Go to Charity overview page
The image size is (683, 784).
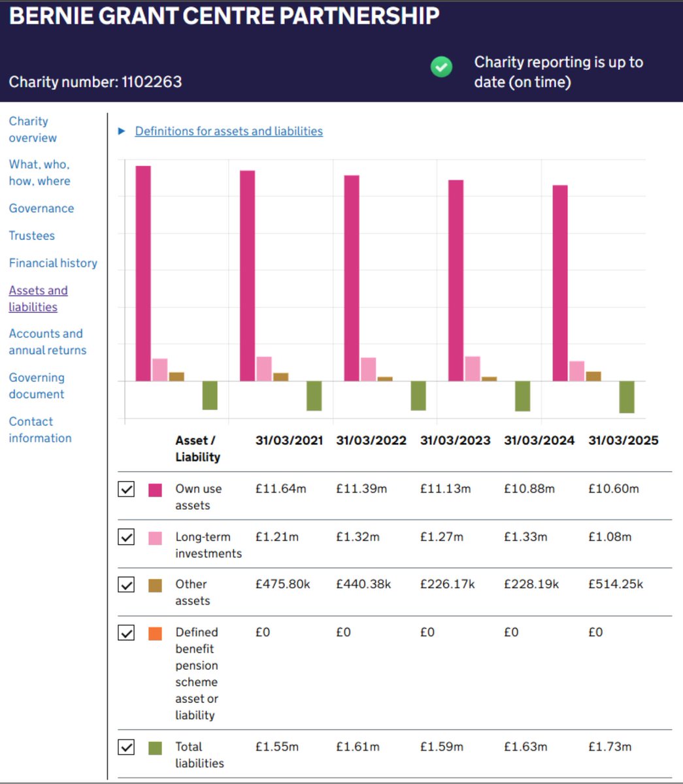click(33, 129)
